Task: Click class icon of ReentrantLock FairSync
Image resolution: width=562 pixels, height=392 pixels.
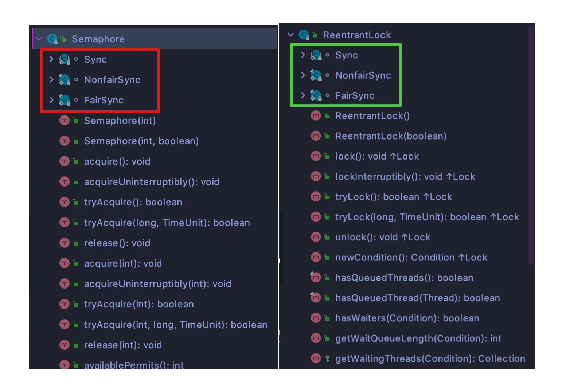Action: [316, 95]
